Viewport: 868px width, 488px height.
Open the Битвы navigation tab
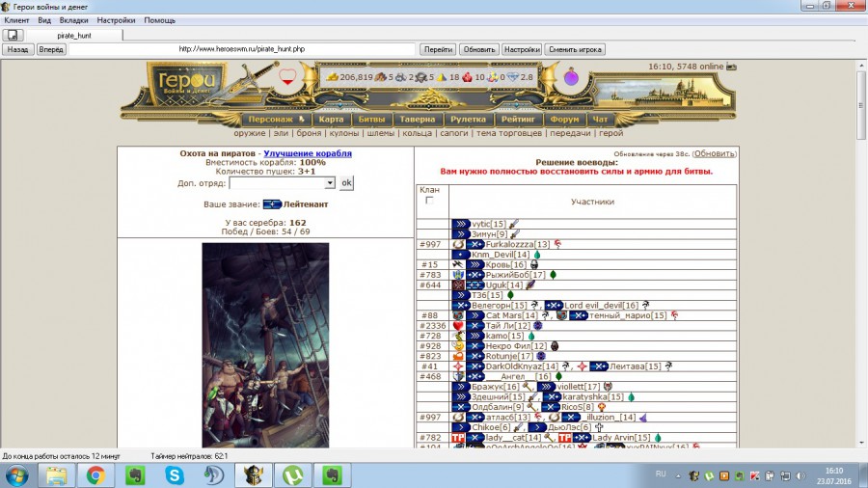click(371, 119)
